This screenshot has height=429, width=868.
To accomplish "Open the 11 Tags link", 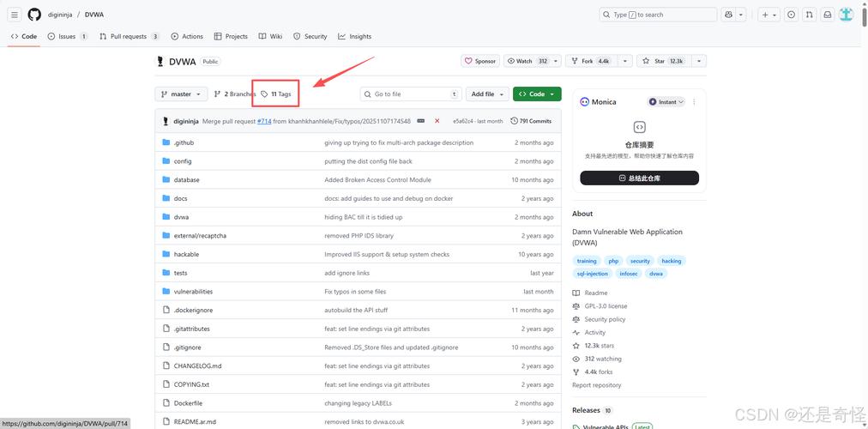I will (276, 94).
